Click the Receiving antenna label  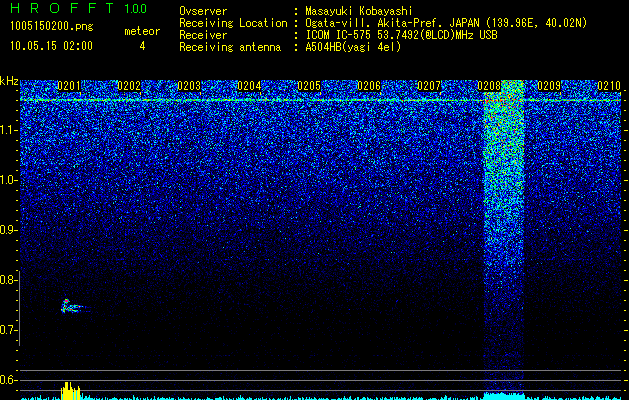pos(230,47)
